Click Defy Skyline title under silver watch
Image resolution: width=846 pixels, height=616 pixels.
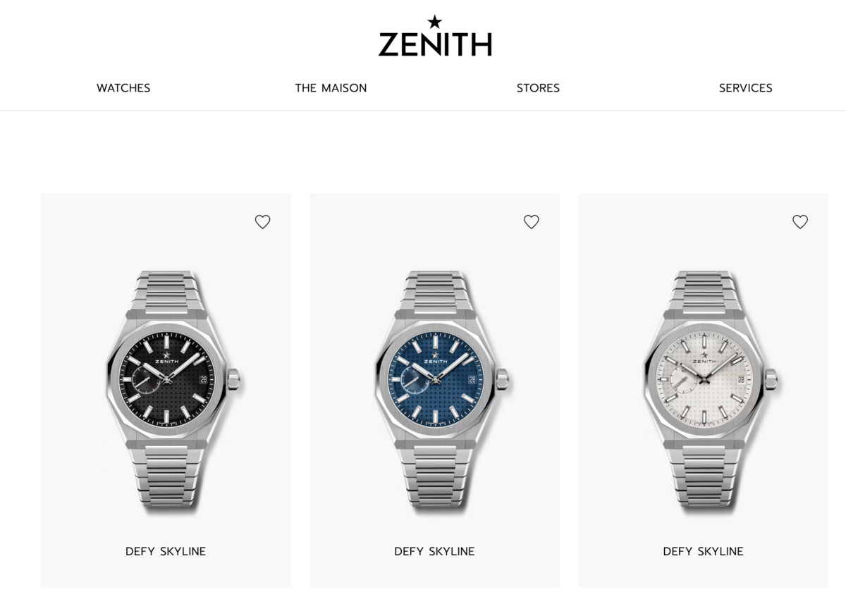pyautogui.click(x=704, y=551)
